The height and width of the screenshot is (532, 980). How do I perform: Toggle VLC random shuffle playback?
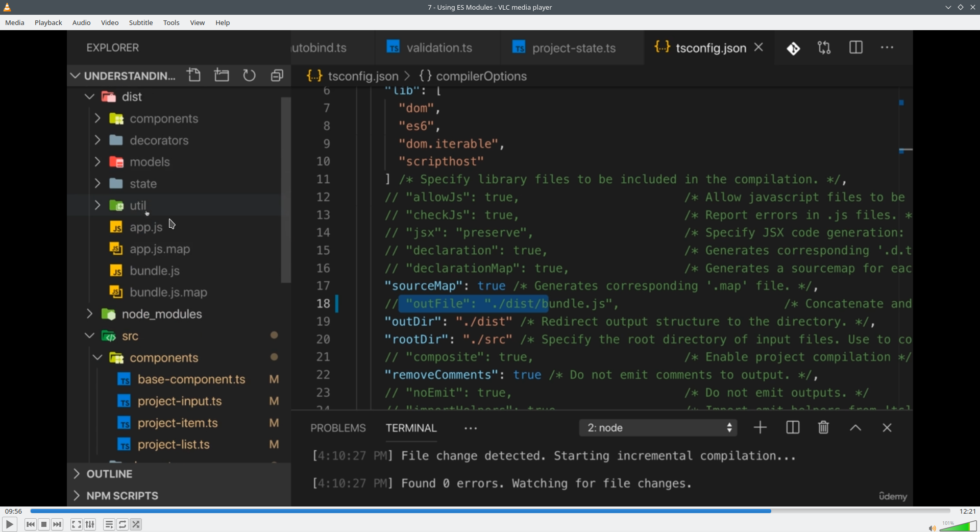point(136,524)
